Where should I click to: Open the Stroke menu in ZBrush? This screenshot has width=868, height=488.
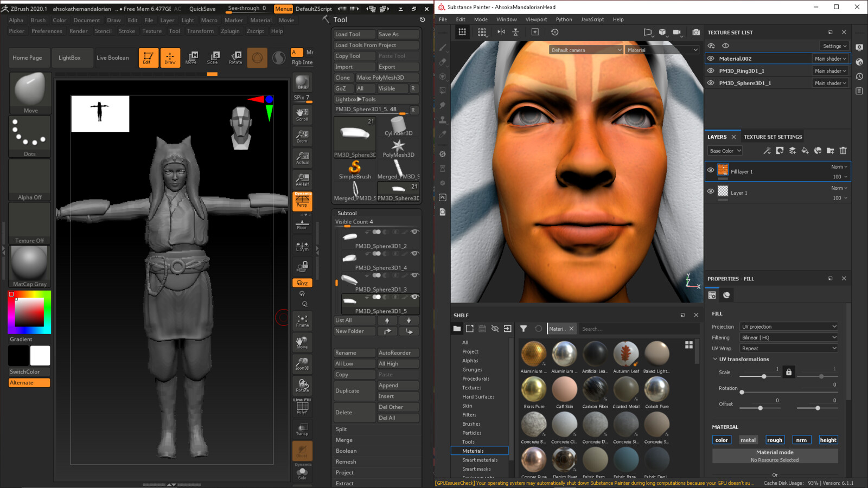127,31
